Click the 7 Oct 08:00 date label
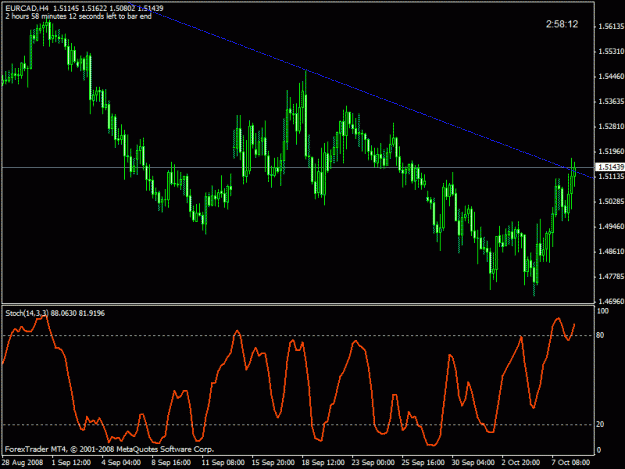 click(x=571, y=463)
